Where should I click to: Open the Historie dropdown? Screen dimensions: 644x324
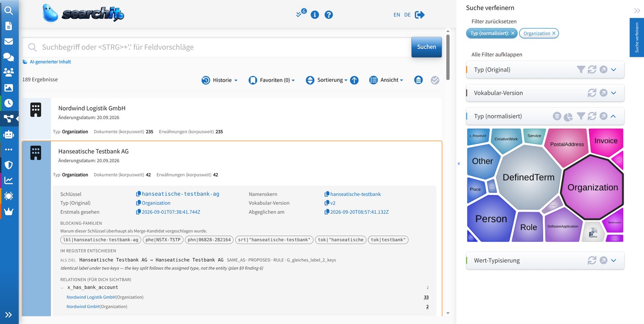click(x=219, y=80)
